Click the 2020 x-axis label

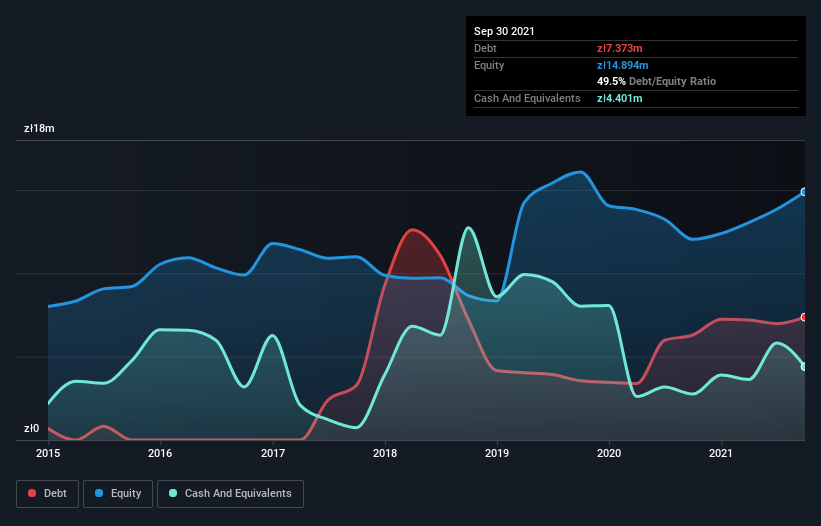point(609,453)
